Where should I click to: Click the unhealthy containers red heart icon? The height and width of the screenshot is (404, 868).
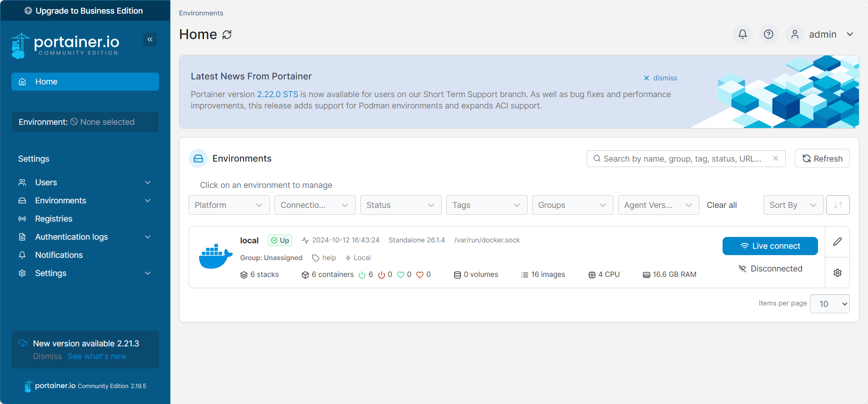(x=420, y=275)
